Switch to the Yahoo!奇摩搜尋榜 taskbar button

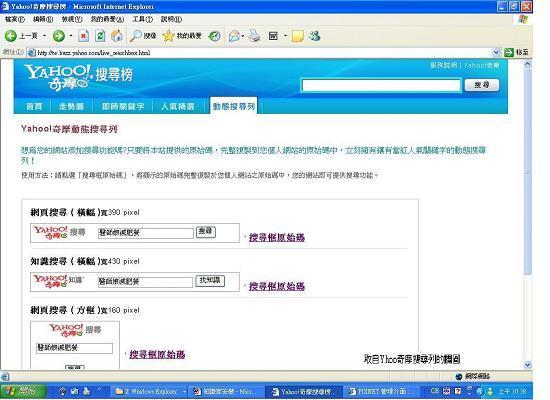[303, 391]
